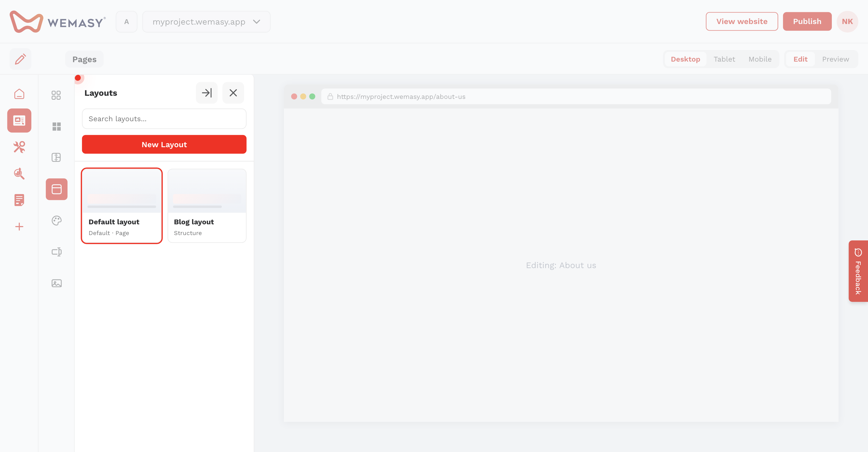Open the tools and settings sidebar icon

pos(19,147)
